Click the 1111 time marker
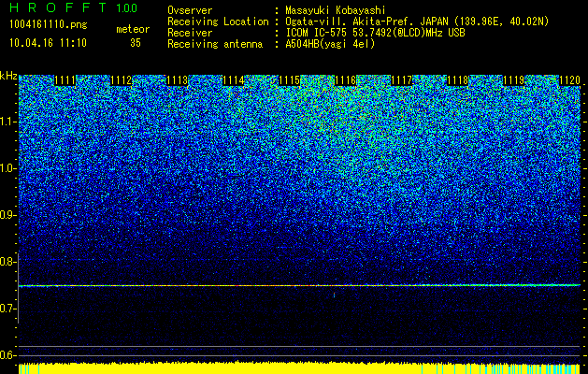The image size is (588, 374). (x=65, y=80)
